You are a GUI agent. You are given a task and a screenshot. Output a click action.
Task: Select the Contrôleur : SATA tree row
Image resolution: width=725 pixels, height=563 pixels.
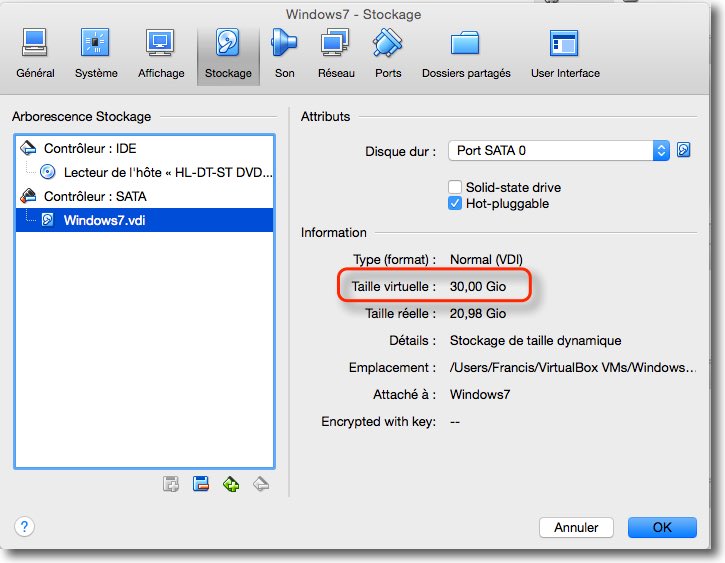pyautogui.click(x=145, y=196)
